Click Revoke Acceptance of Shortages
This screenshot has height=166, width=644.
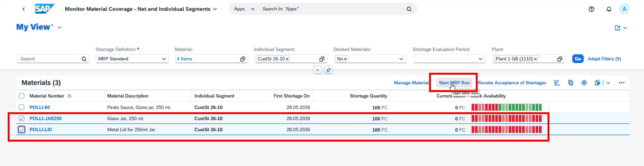tap(512, 83)
